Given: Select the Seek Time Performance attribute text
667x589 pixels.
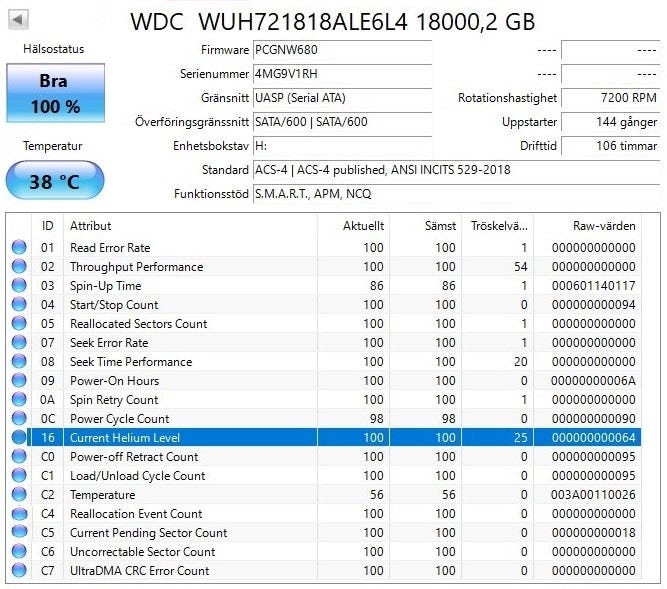Looking at the screenshot, I should 131,361.
